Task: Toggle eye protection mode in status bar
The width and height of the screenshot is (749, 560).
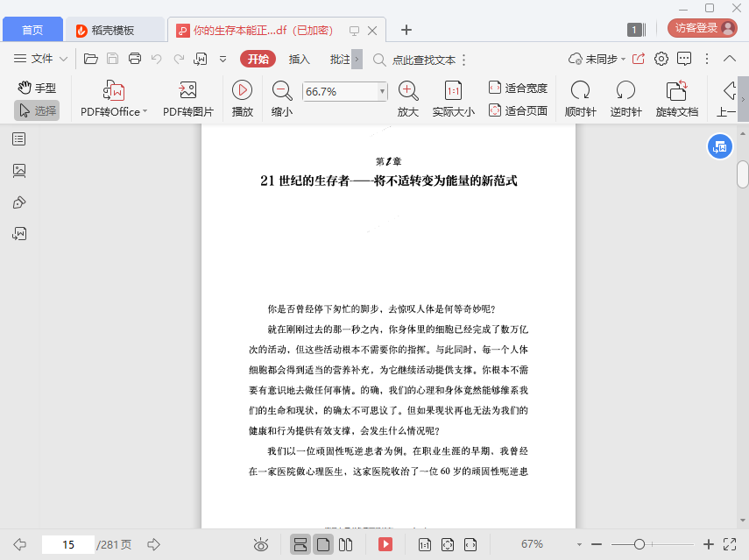Action: [261, 545]
